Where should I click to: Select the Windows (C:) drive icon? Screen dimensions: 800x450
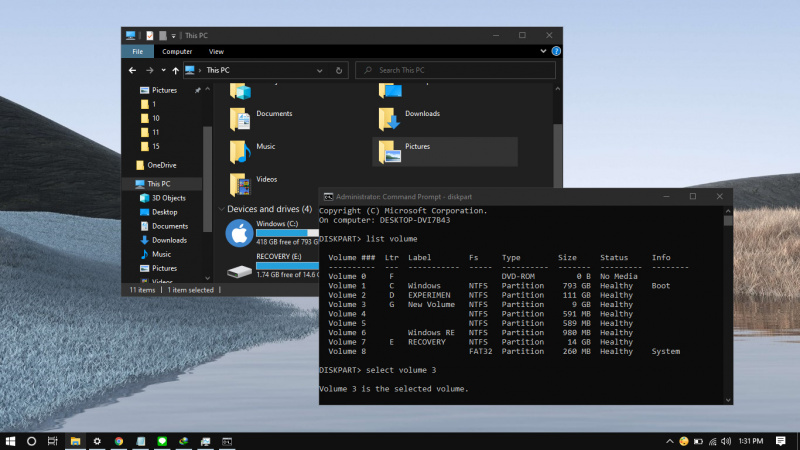coord(239,233)
